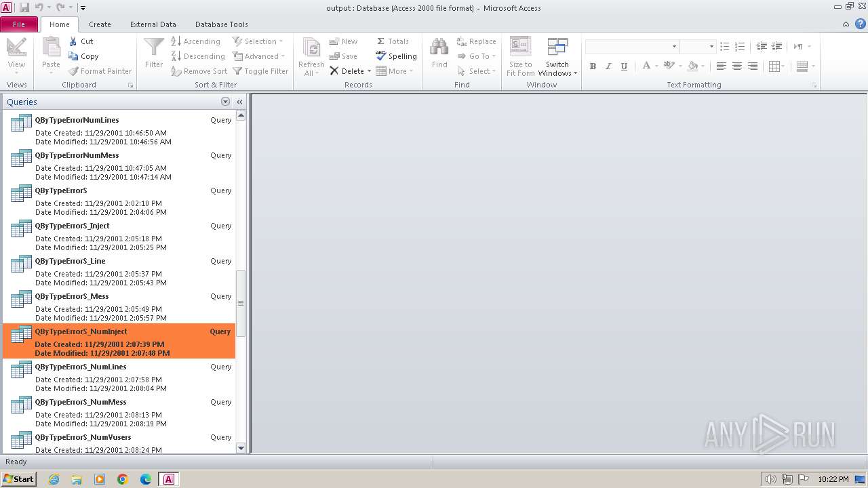
Task: Click the Switch Windows icon
Action: 557,47
